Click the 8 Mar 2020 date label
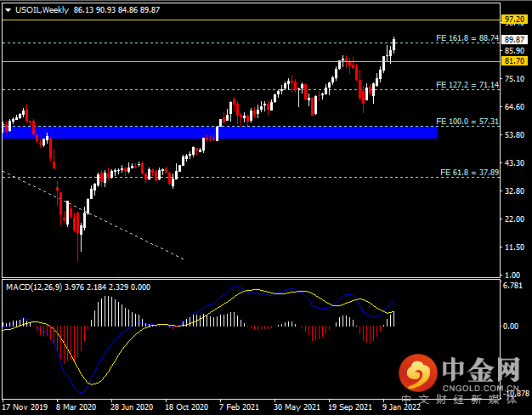Image resolution: width=532 pixels, height=415 pixels. click(76, 407)
